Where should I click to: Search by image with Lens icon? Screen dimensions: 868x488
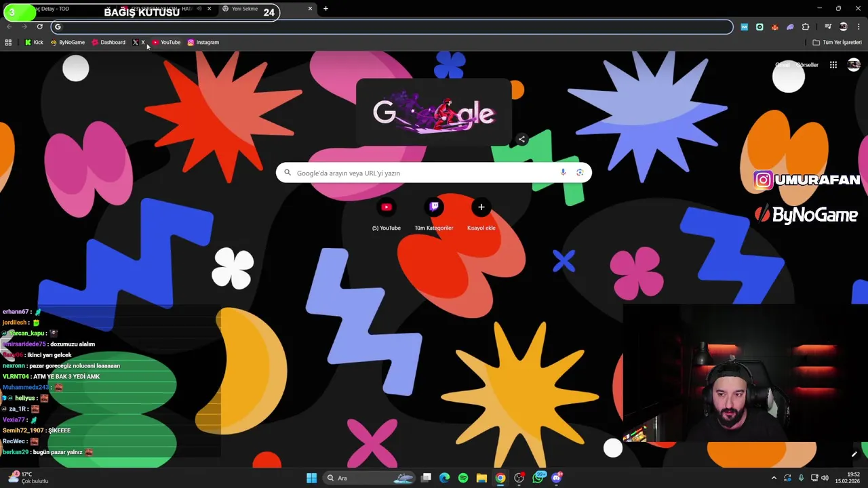pos(580,173)
